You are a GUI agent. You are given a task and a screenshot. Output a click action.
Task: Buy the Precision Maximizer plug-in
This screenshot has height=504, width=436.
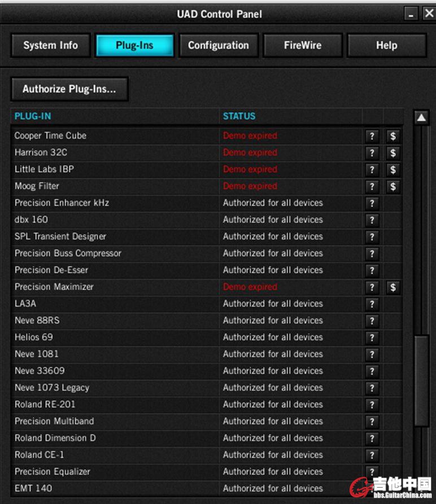(x=393, y=287)
